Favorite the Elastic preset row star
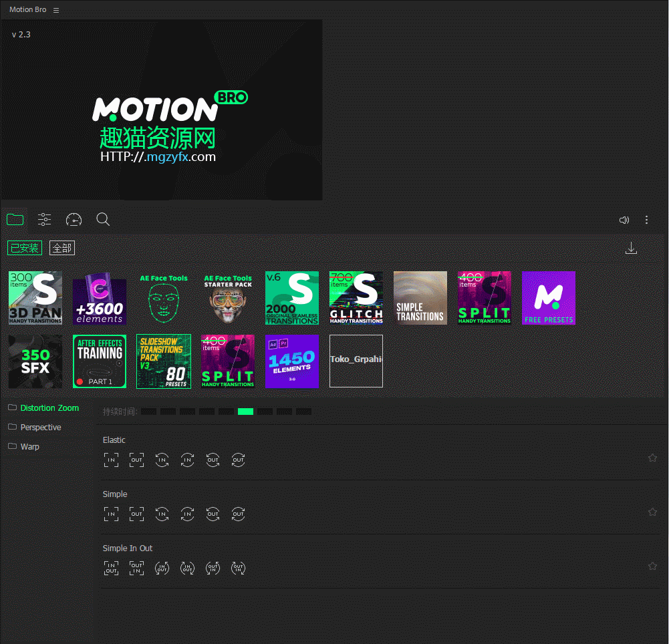Viewport: 669px width, 644px height. point(652,458)
